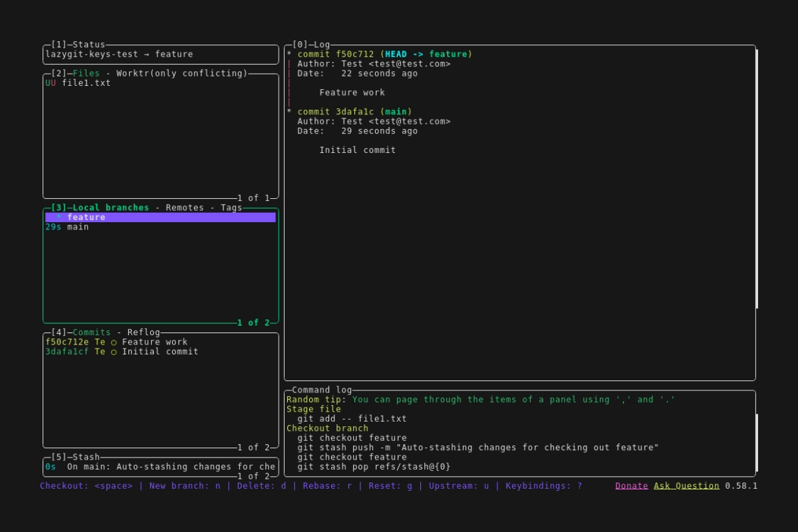Click the UU conflict status marker
The image size is (798, 532).
click(51, 83)
